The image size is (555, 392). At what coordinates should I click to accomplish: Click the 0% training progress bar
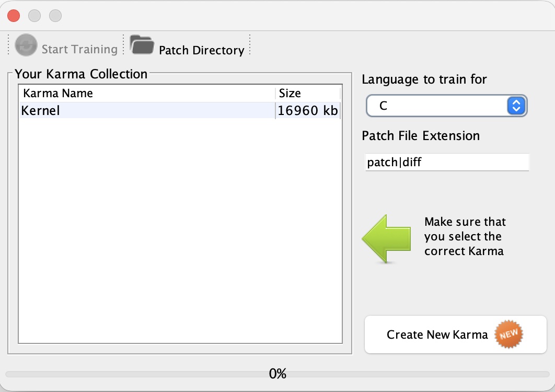point(277,374)
